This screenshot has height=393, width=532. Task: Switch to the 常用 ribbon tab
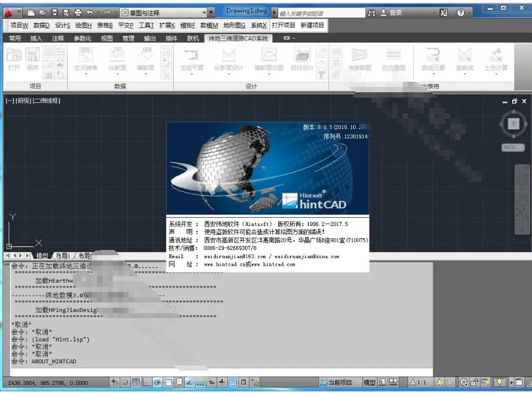click(x=15, y=39)
